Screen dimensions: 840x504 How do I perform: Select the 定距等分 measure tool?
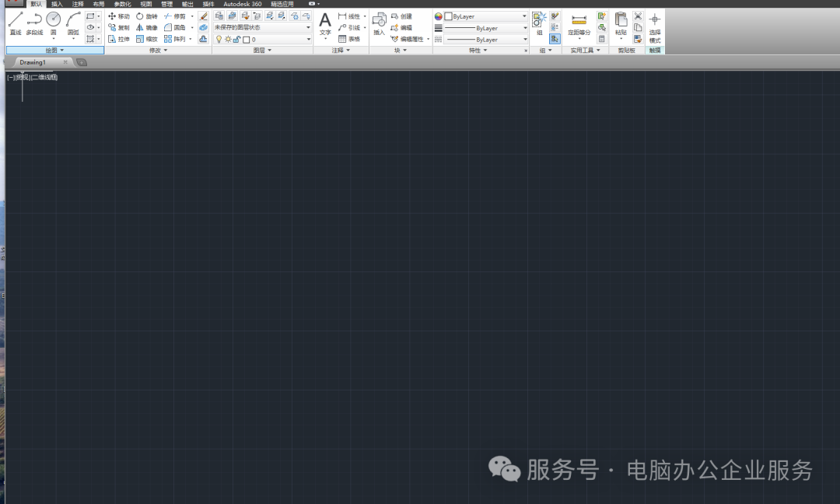[579, 23]
